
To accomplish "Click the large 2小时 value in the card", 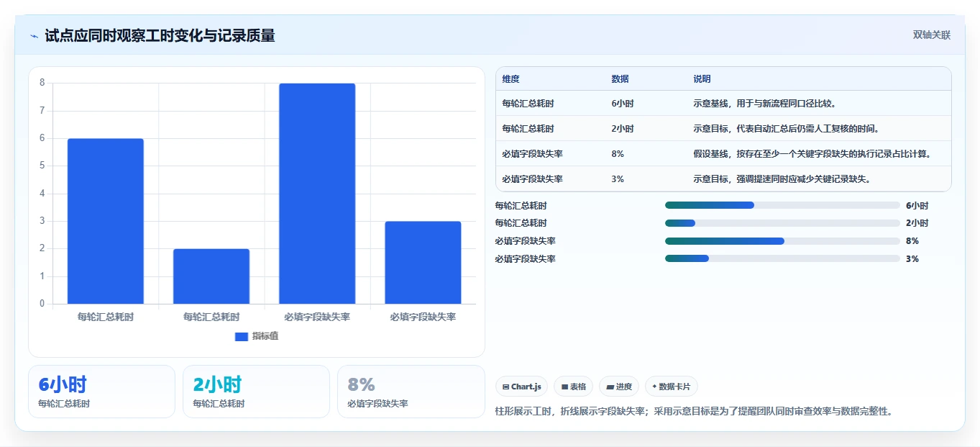I will tap(217, 384).
